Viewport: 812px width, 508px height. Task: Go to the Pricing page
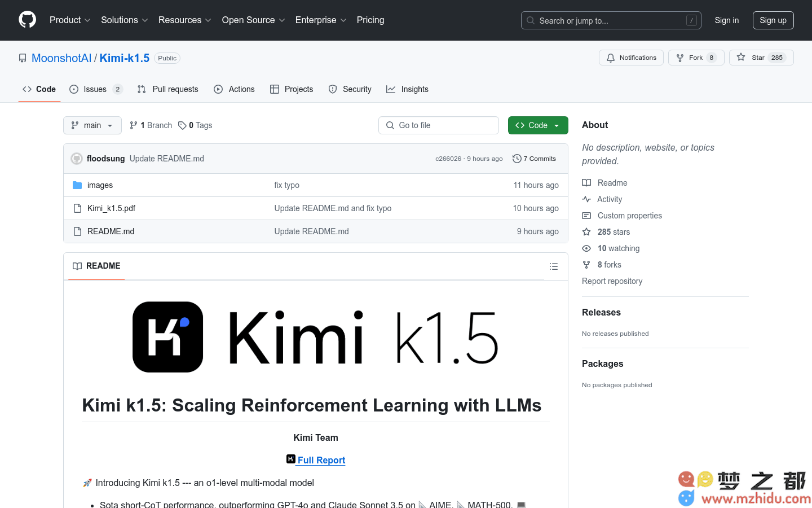click(370, 20)
